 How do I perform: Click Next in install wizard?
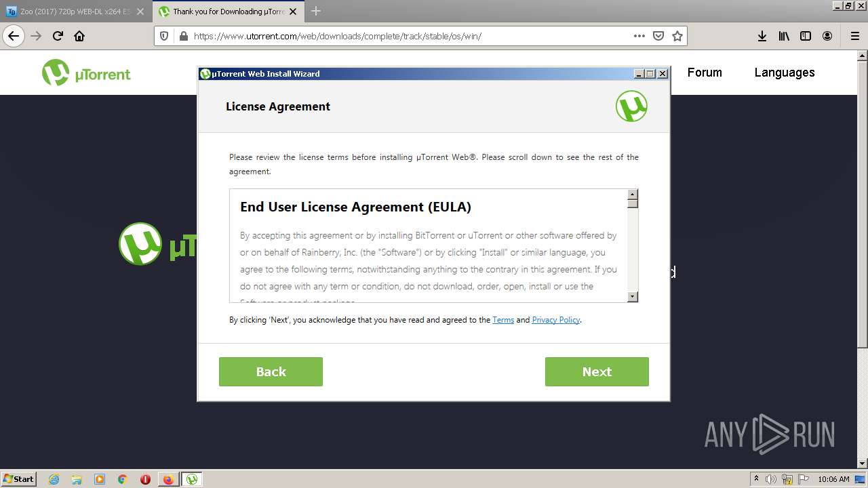[597, 371]
